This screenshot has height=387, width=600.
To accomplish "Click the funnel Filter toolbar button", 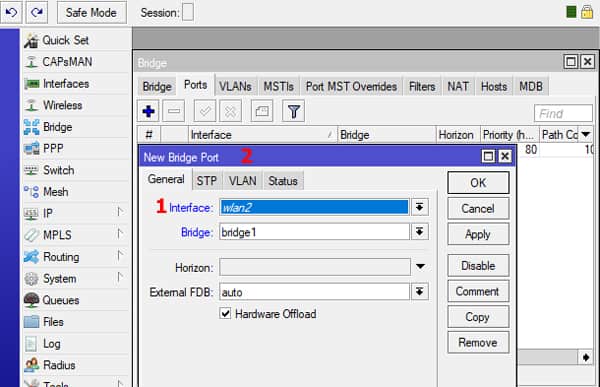I will 293,111.
